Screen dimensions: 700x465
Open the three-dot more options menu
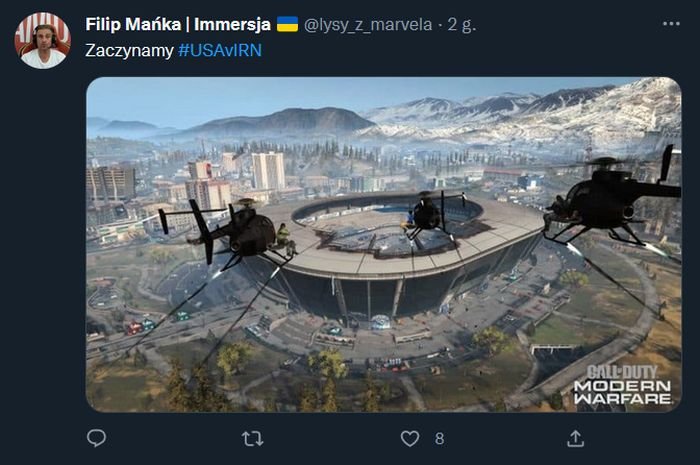671,24
